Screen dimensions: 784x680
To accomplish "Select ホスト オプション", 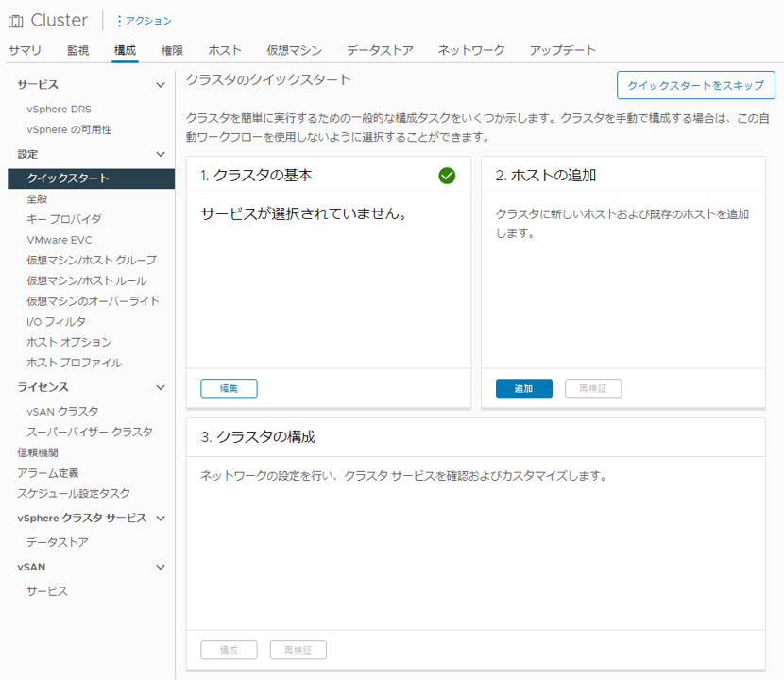I will click(69, 342).
